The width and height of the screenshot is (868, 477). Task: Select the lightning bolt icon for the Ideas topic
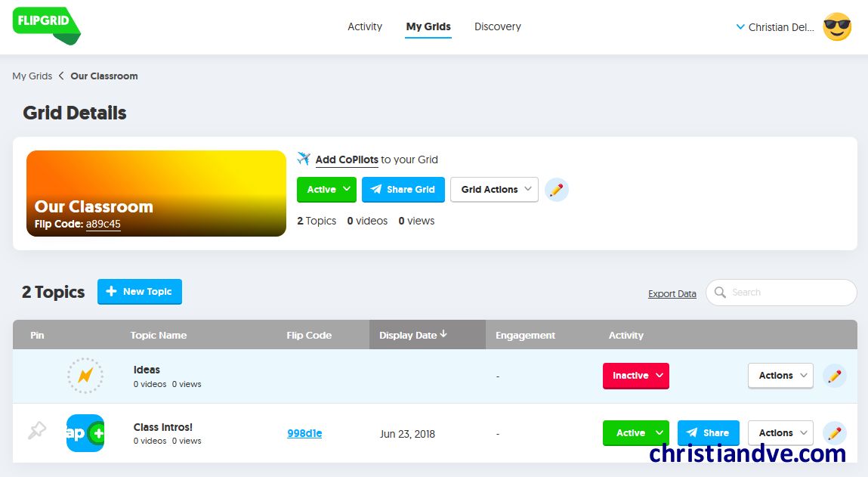[85, 376]
